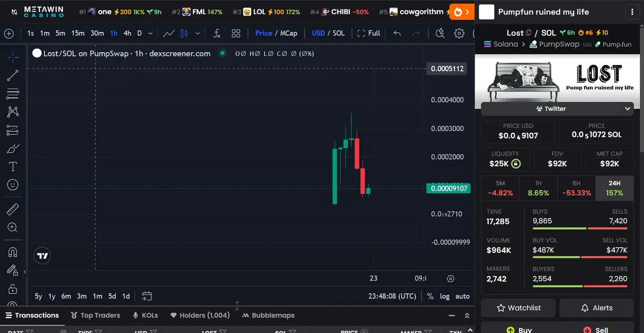Select the 6H performance period
Image resolution: width=644 pixels, height=333 pixels.
pos(576,189)
